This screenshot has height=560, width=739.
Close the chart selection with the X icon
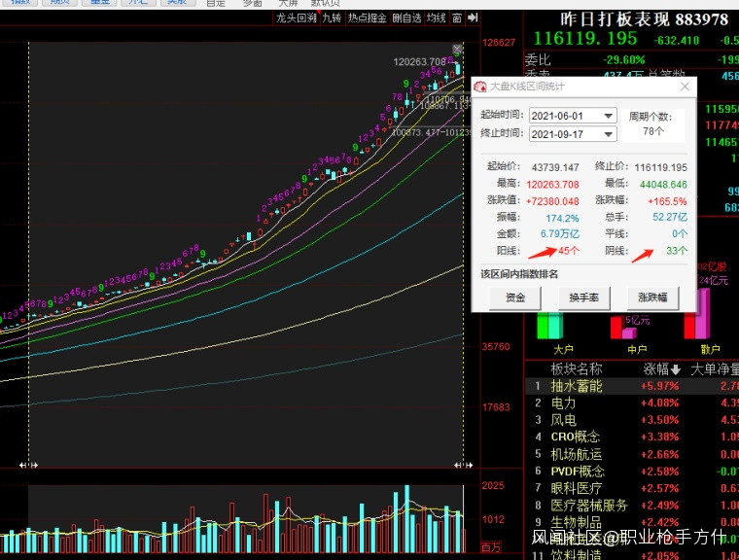coord(457,49)
